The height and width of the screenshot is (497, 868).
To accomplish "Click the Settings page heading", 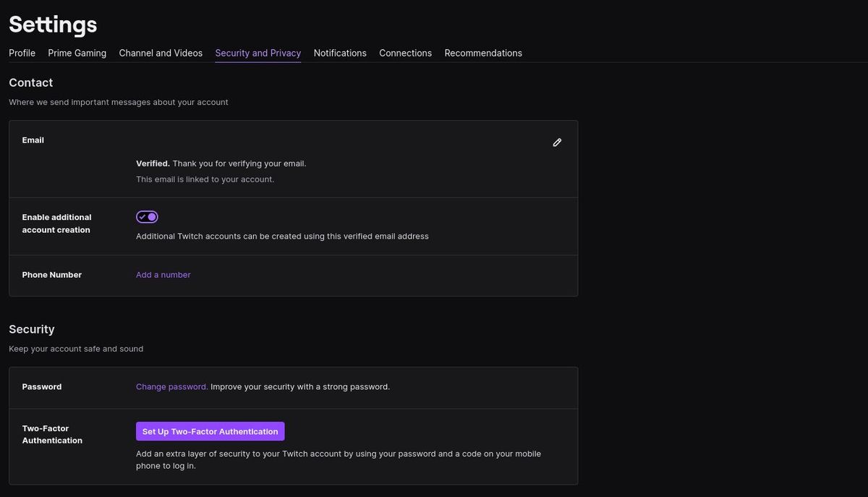I will tap(53, 25).
